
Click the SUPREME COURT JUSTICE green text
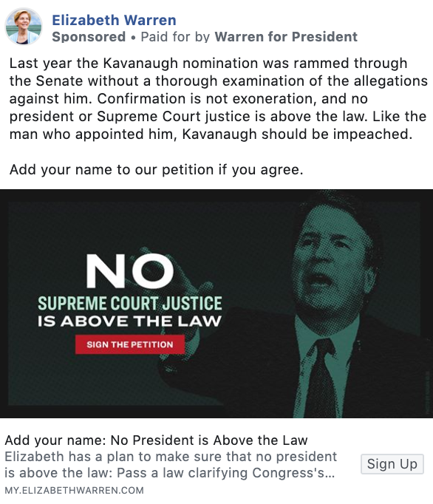click(x=130, y=304)
